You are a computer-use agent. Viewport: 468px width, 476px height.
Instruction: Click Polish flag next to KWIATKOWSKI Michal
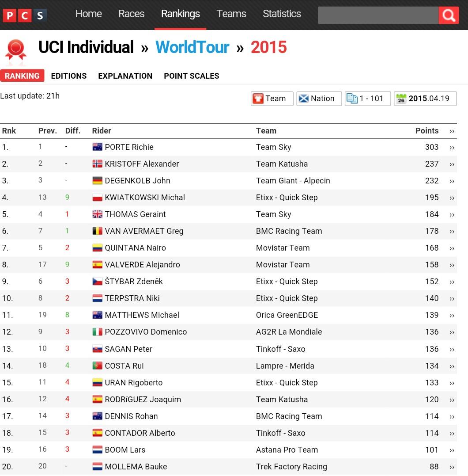pos(98,198)
